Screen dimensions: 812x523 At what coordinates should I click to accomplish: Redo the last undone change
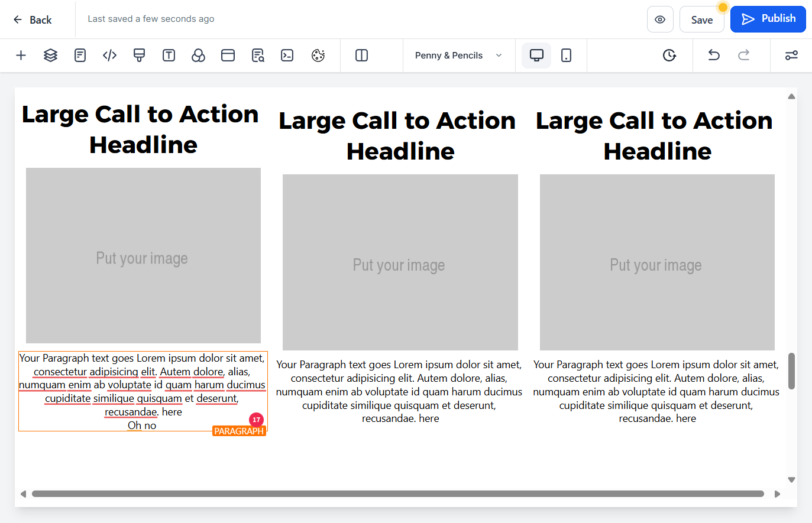[x=743, y=55]
